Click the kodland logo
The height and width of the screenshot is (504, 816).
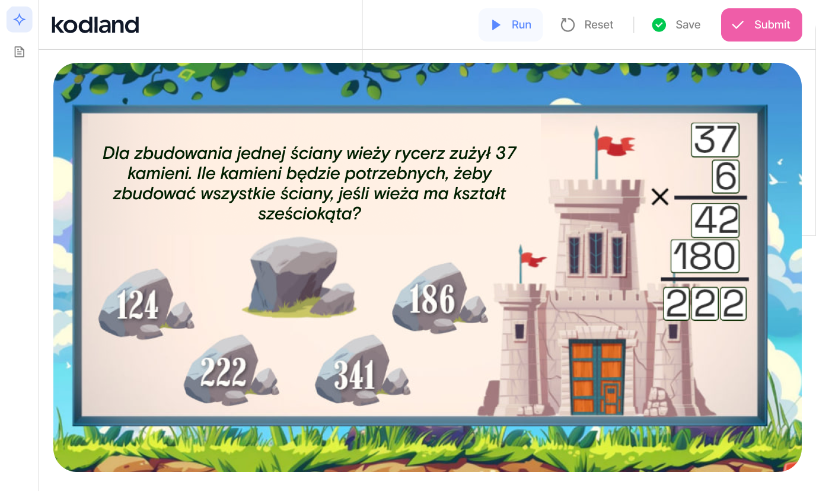[95, 25]
